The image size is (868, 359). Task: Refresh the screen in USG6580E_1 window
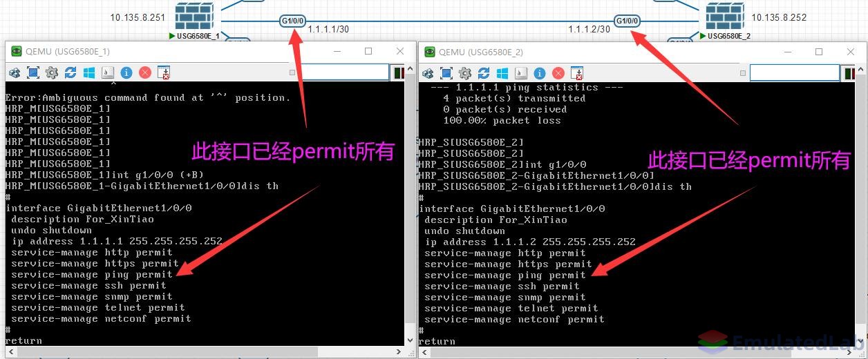[x=70, y=72]
